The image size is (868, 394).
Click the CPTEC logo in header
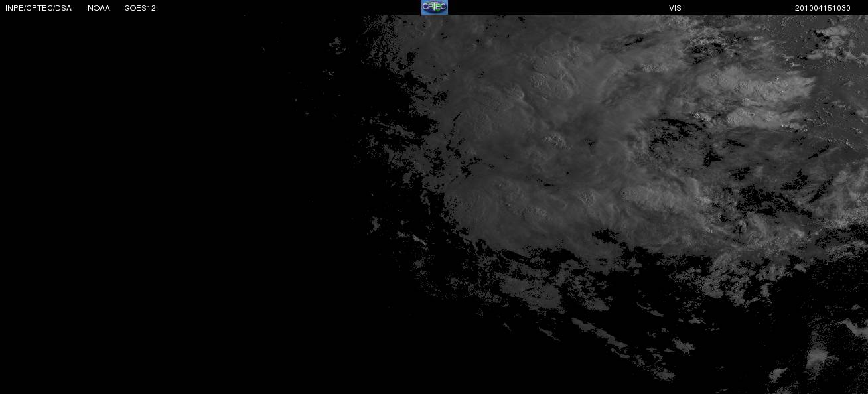(435, 7)
